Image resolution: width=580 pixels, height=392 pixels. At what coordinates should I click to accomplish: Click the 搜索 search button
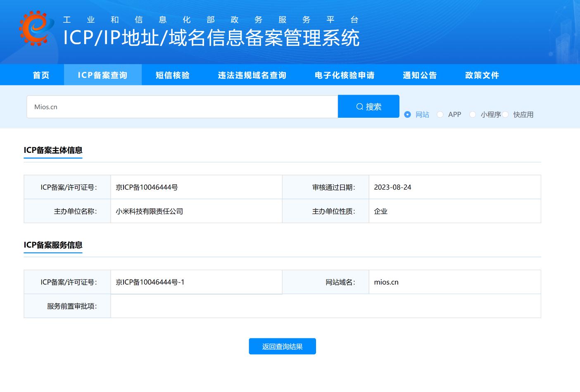click(368, 107)
